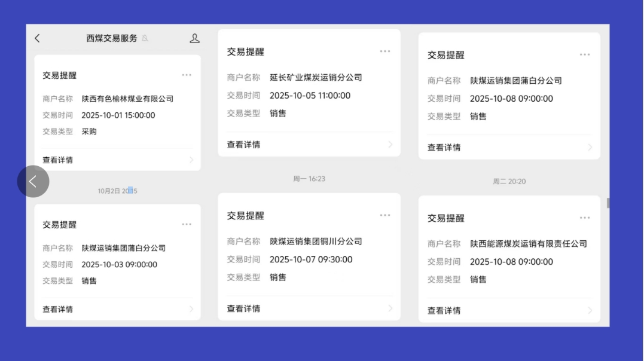The height and width of the screenshot is (361, 644).
Task: Click the vertical scrollbar handle on right
Action: coord(608,203)
